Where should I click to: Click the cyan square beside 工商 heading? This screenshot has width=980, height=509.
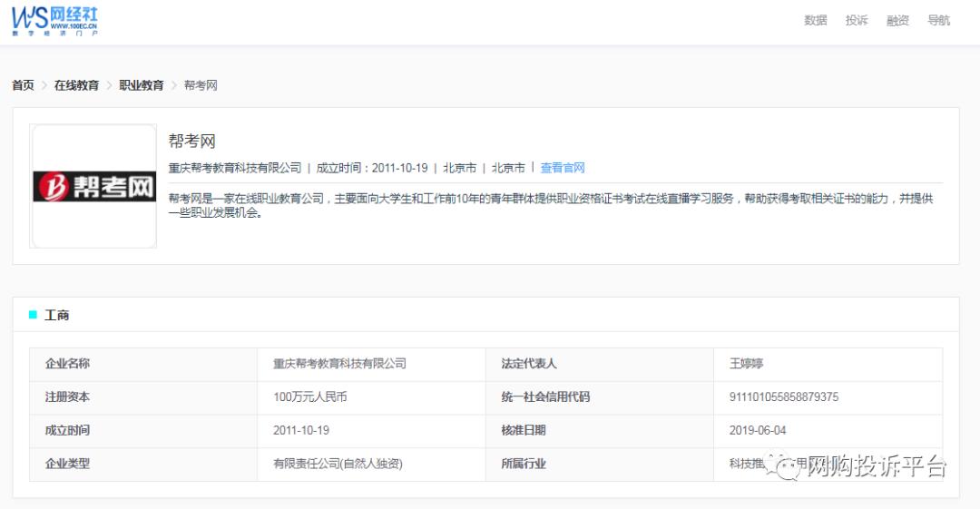click(34, 315)
